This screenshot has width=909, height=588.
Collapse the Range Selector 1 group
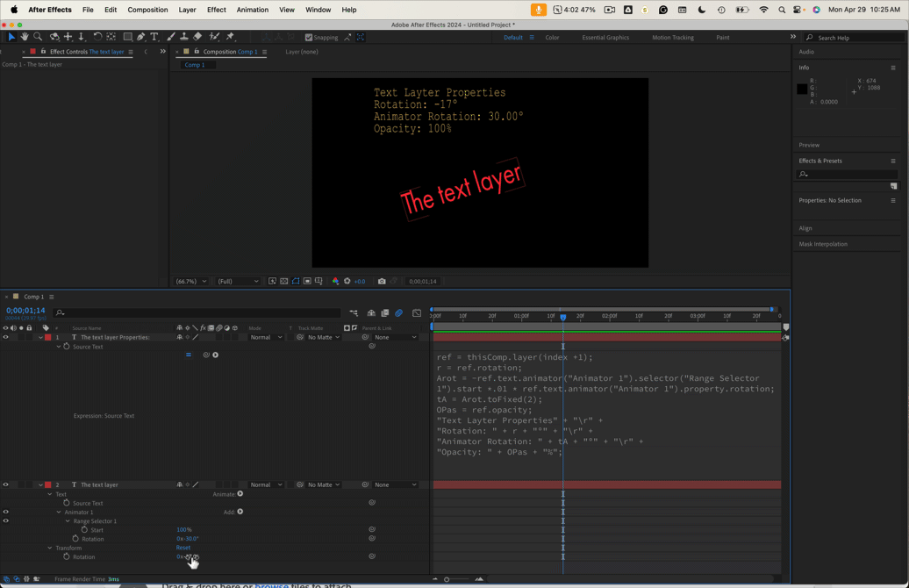68,520
